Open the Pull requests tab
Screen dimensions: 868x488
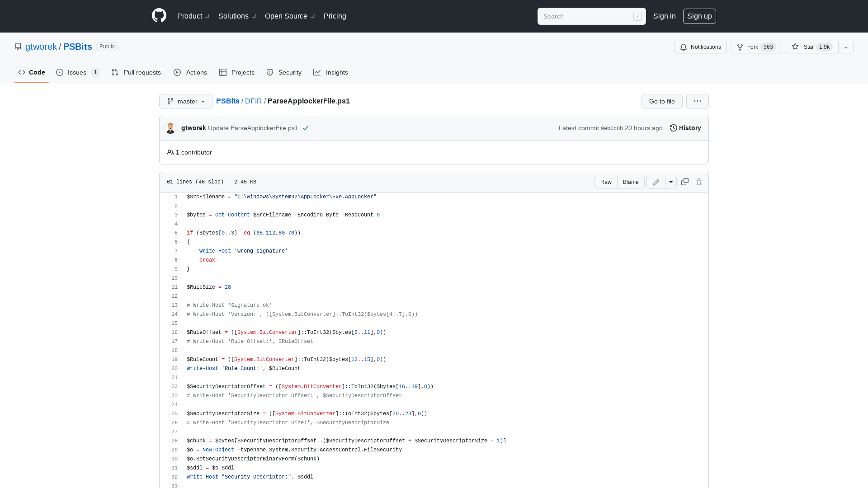(136, 72)
